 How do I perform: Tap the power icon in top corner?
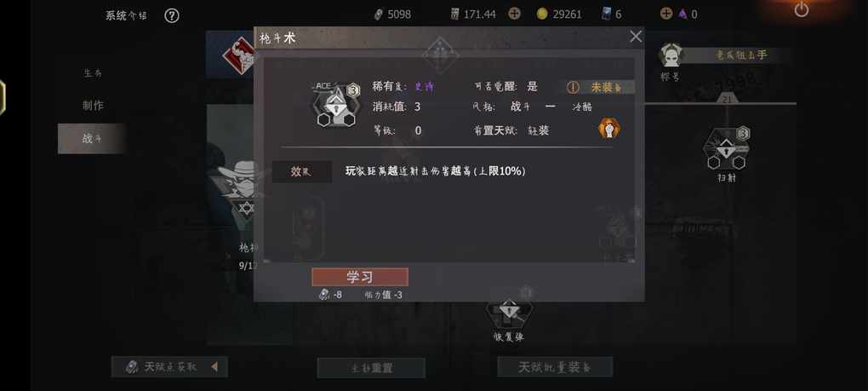click(x=801, y=9)
